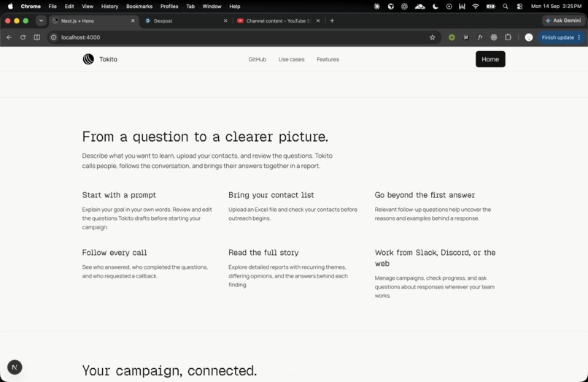Open the Apple menu
The image size is (588, 382).
coord(10,7)
